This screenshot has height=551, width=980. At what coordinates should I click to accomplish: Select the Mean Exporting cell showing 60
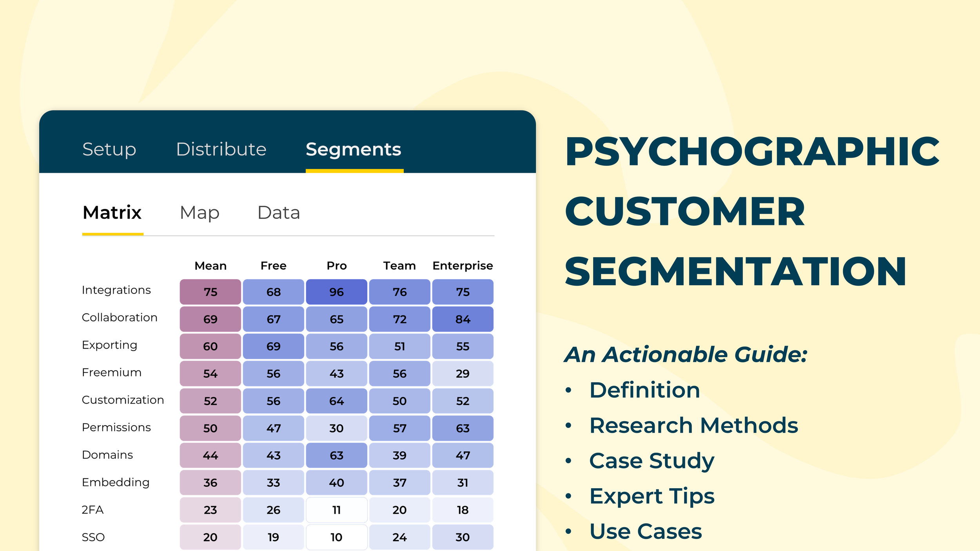(x=211, y=346)
